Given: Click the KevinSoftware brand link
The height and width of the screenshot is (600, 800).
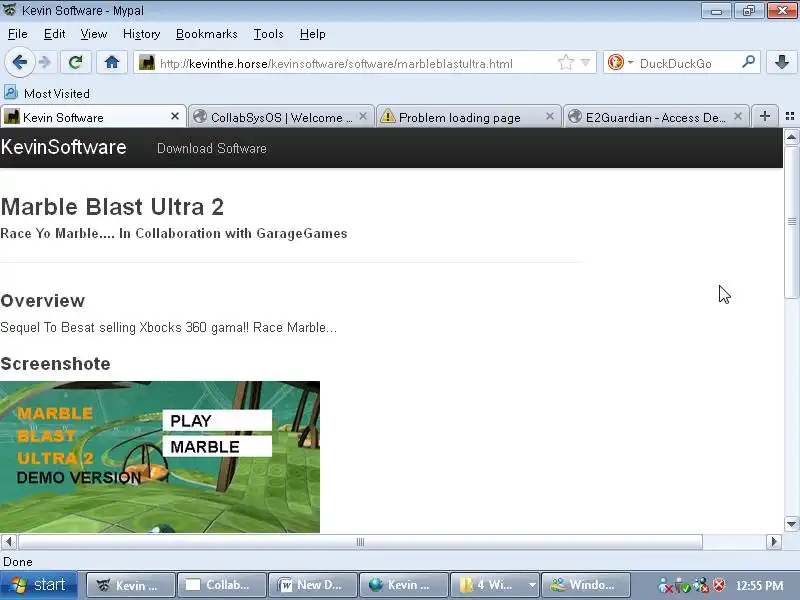Looking at the screenshot, I should tap(64, 147).
